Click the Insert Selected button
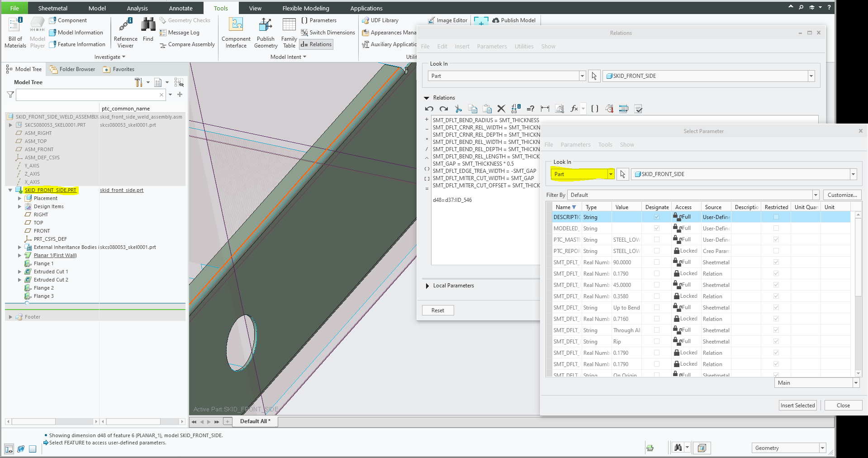 click(x=797, y=405)
